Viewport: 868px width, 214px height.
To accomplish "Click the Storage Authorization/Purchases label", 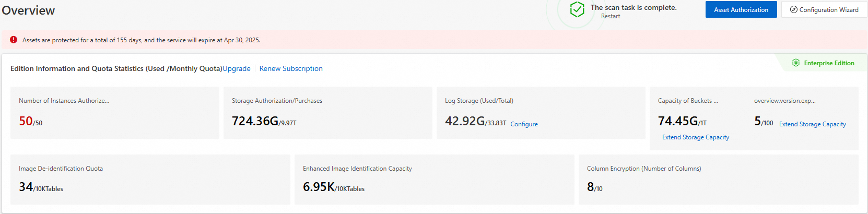I will point(277,101).
